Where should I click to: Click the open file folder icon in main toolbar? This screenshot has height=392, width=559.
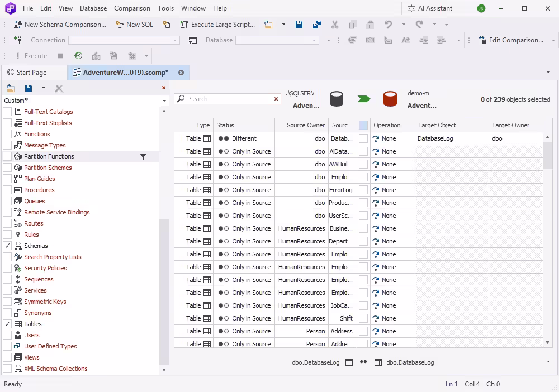pos(268,25)
